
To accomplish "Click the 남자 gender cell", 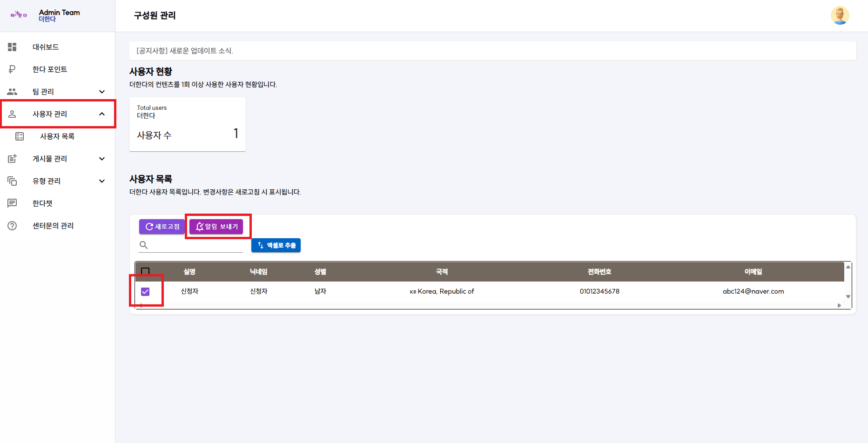I will [x=320, y=291].
